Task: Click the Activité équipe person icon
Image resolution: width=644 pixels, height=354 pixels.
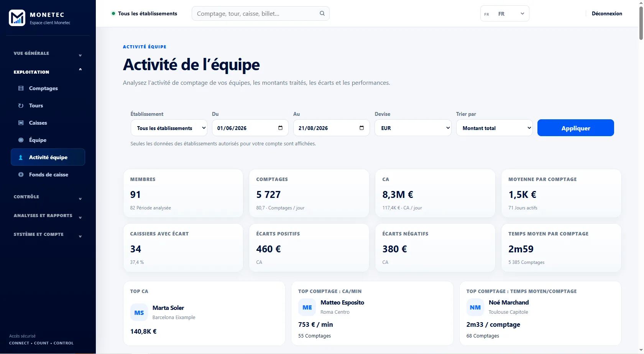Action: [21, 157]
